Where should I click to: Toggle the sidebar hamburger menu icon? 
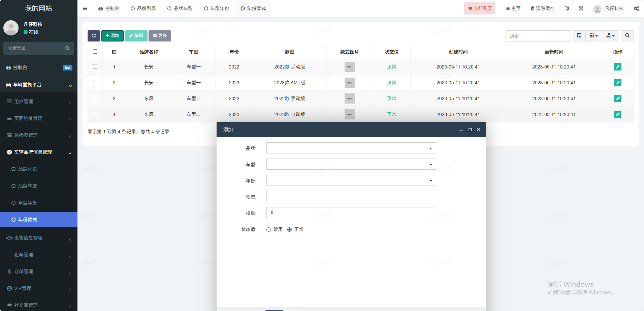coord(85,8)
